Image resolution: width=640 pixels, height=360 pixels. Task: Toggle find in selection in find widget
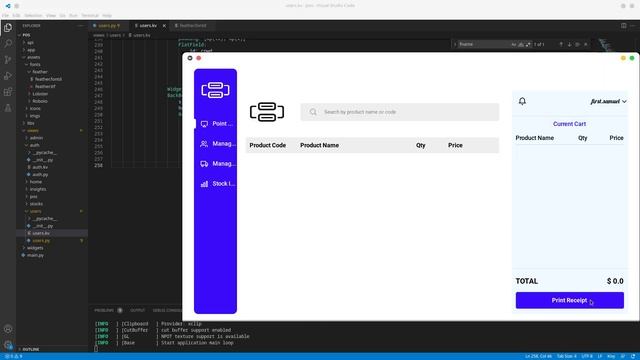(x=578, y=44)
